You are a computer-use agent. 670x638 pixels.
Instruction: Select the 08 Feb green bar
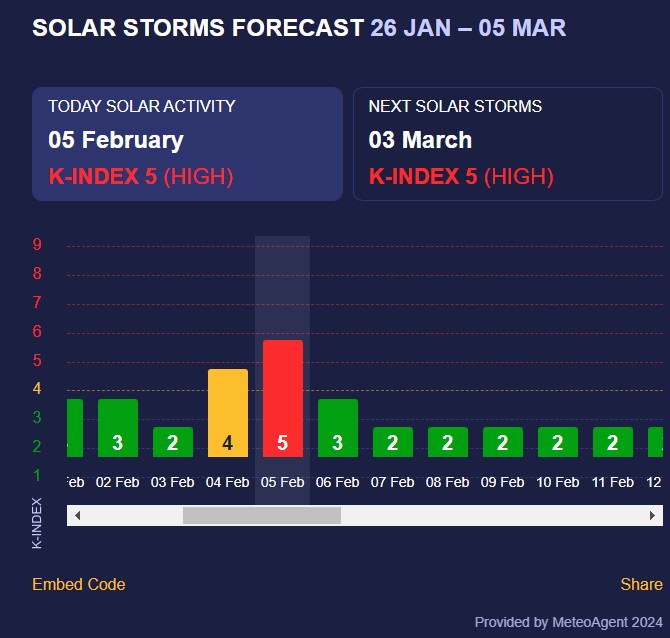click(x=447, y=441)
